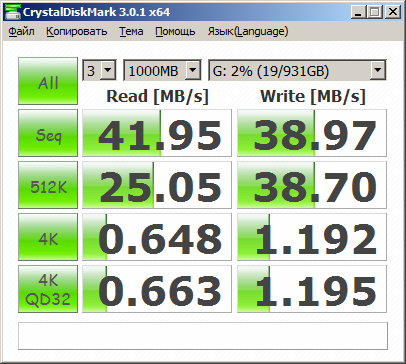The width and height of the screenshot is (406, 364).
Task: Start the 4K test
Action: pyautogui.click(x=48, y=237)
